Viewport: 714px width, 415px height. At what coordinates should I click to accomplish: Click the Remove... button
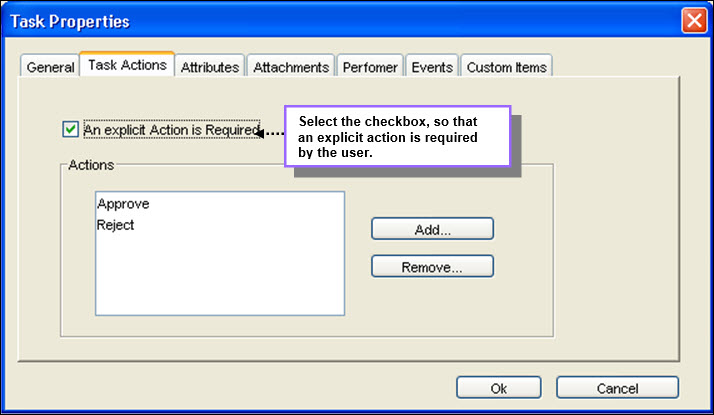pyautogui.click(x=432, y=266)
